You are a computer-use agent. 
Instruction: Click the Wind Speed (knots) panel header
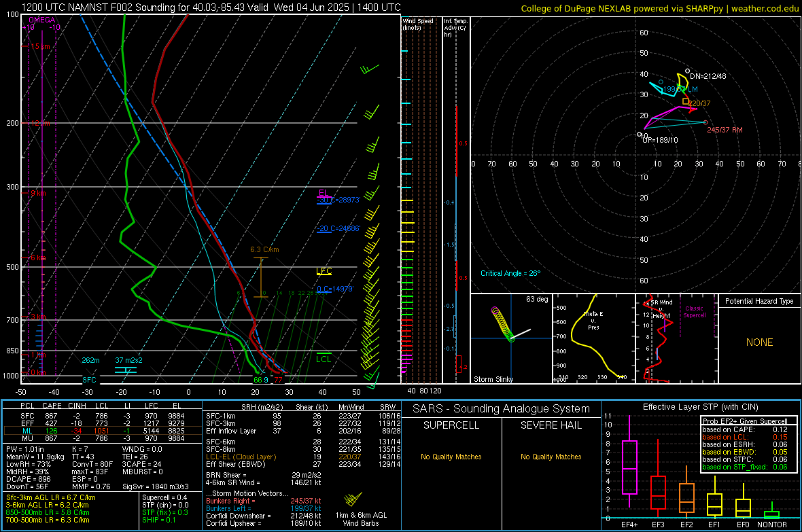pyautogui.click(x=418, y=24)
